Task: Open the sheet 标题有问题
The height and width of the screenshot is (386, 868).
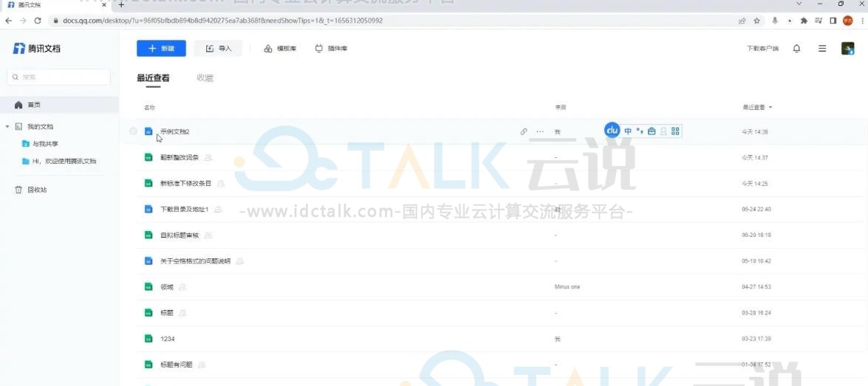Action: tap(176, 365)
